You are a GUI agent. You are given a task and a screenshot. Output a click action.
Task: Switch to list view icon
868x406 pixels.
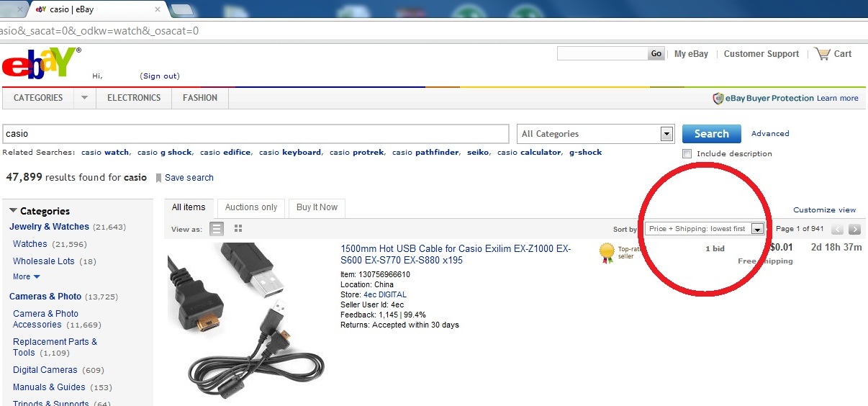(x=217, y=229)
